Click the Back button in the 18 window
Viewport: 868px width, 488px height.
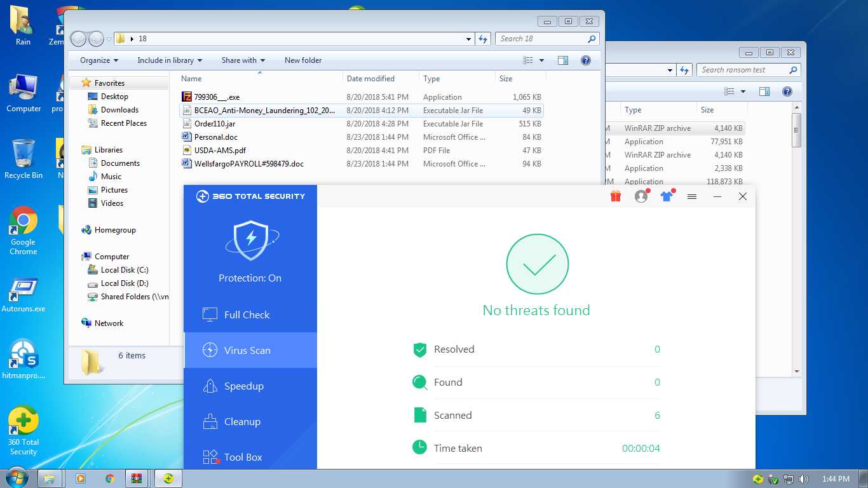point(79,39)
